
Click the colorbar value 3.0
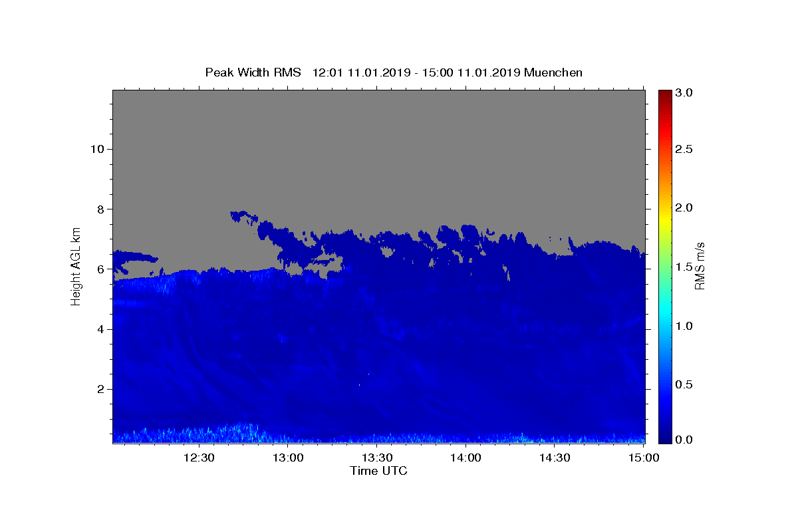[686, 92]
